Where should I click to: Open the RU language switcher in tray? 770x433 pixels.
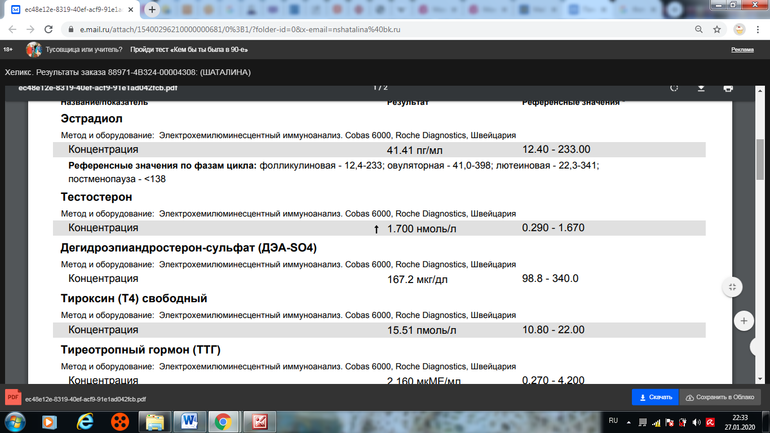(614, 421)
